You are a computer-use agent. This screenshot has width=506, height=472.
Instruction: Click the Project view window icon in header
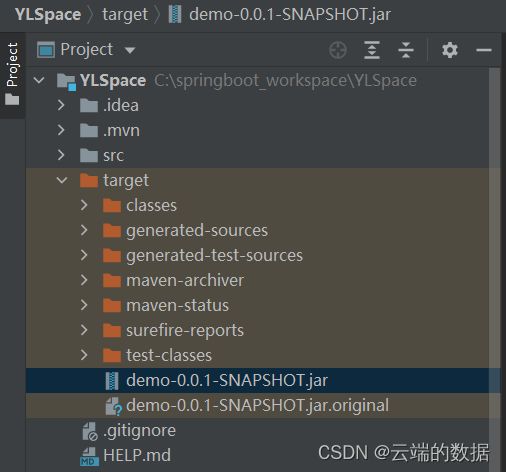tap(46, 50)
